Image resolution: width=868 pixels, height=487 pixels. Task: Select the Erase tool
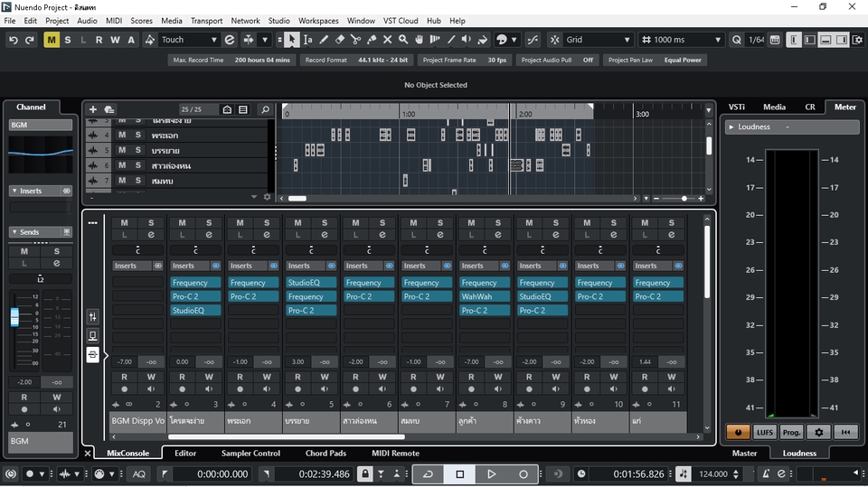coord(340,40)
